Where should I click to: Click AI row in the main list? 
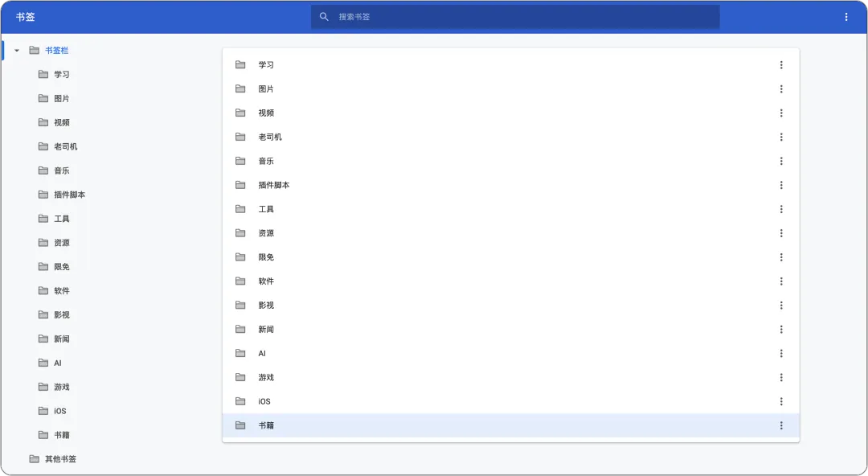click(510, 354)
